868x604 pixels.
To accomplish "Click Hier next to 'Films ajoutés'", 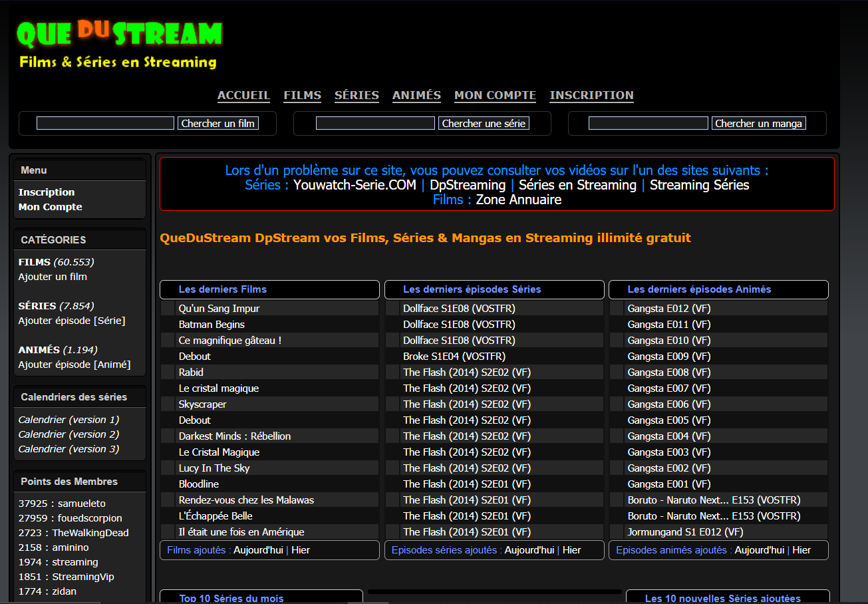I will (301, 550).
